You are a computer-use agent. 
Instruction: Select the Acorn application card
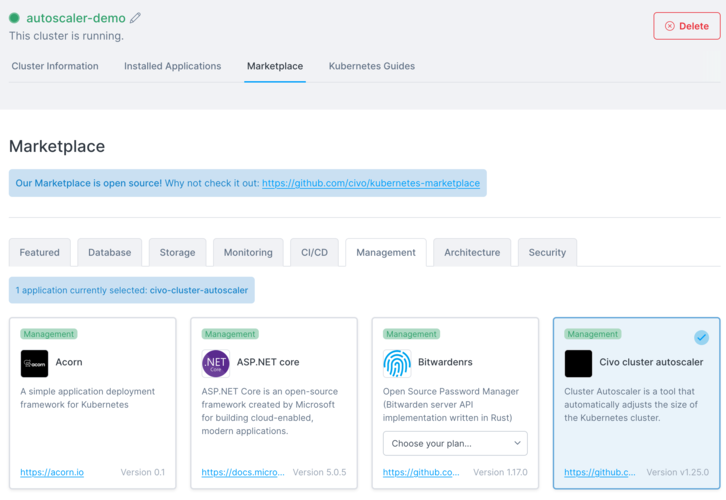click(92, 420)
